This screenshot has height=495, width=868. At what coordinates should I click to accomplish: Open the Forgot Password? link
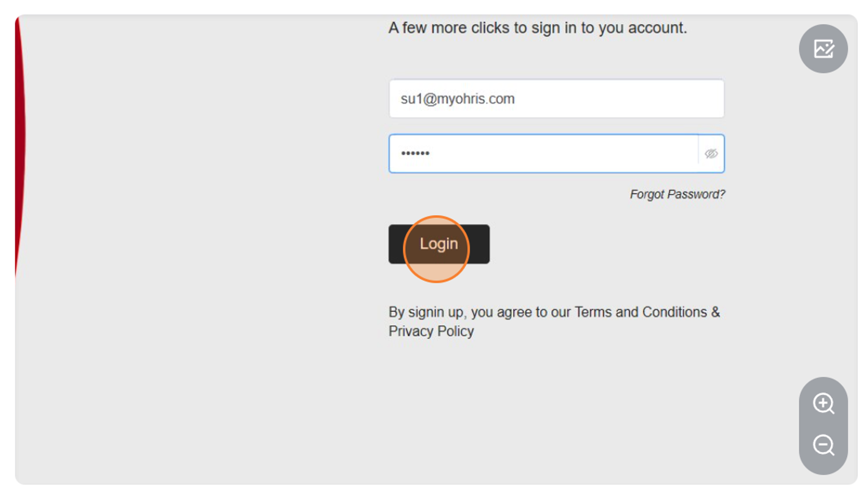pyautogui.click(x=677, y=194)
